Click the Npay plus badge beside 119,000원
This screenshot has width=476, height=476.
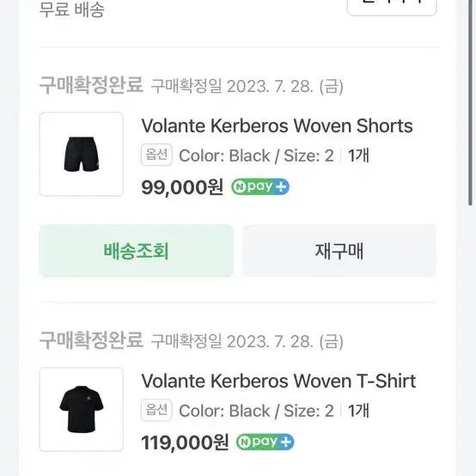click(265, 442)
